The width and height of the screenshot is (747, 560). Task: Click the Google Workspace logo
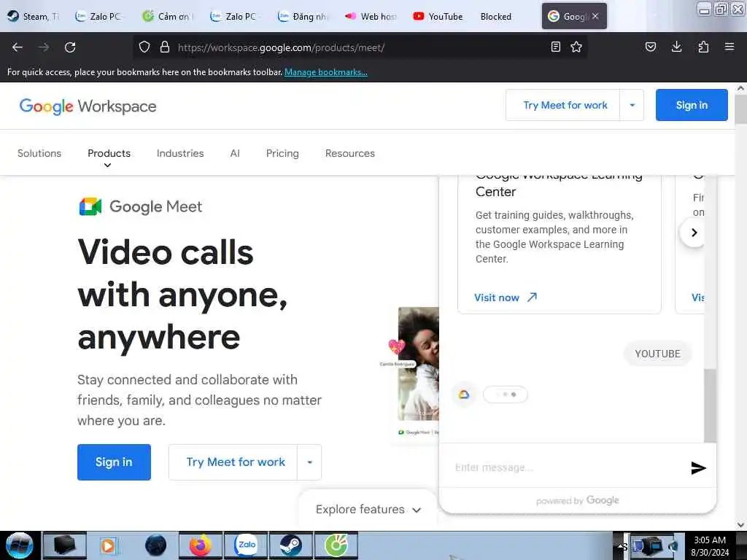(88, 106)
